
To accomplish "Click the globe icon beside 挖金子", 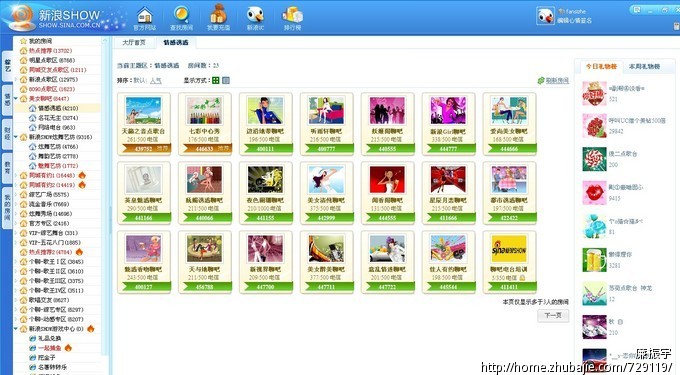I will pos(33,357).
